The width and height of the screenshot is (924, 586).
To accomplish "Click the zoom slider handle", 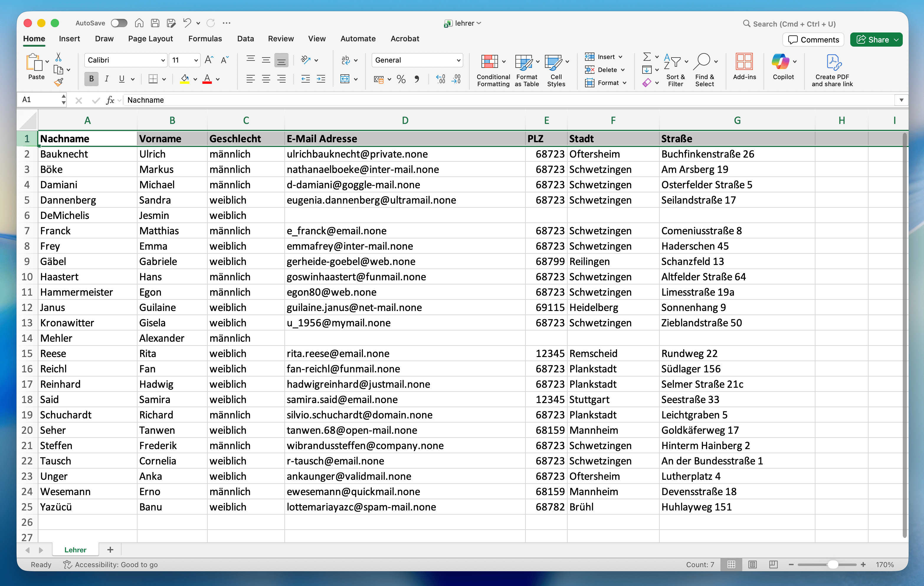I will coord(833,564).
